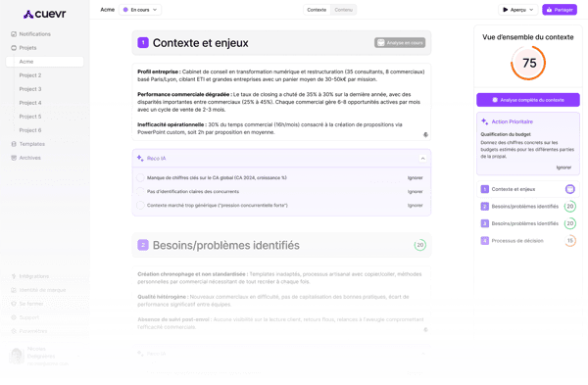Image resolution: width=588 pixels, height=385 pixels.
Task: Click the 75 score progress ring
Action: (x=528, y=63)
